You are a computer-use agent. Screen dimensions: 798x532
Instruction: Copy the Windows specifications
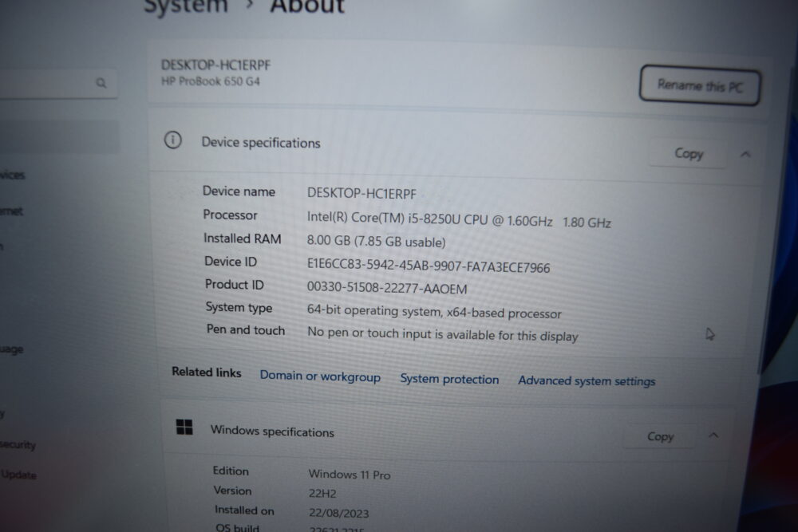(660, 436)
